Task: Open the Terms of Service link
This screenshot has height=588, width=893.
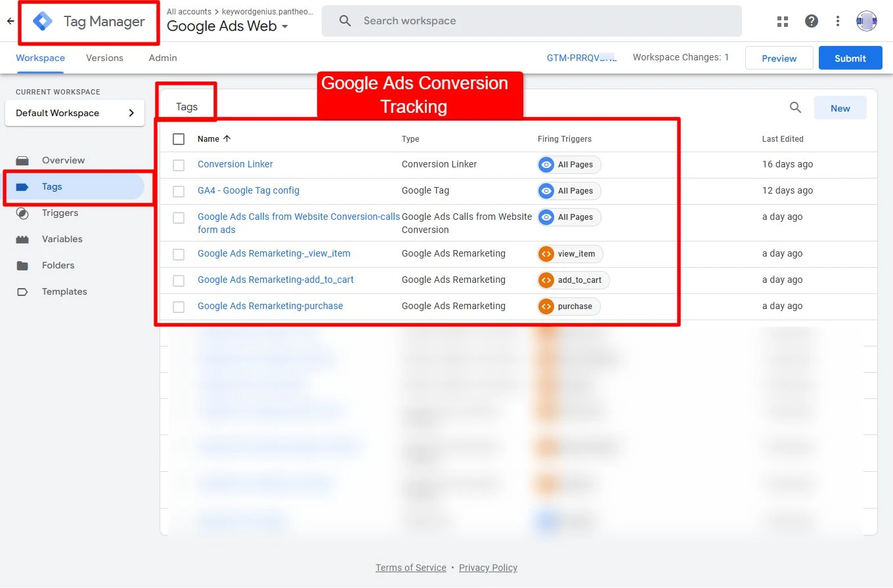Action: pos(410,568)
